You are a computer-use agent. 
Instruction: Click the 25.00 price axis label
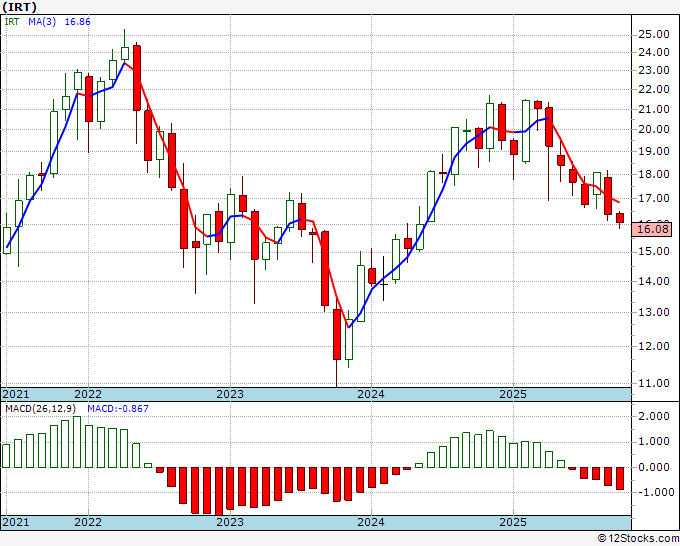[654, 34]
